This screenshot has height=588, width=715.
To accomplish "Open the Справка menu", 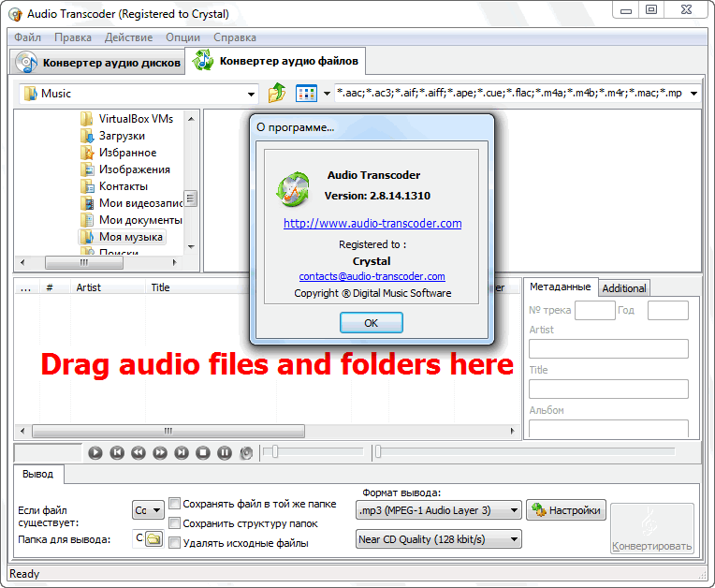I will click(x=235, y=37).
